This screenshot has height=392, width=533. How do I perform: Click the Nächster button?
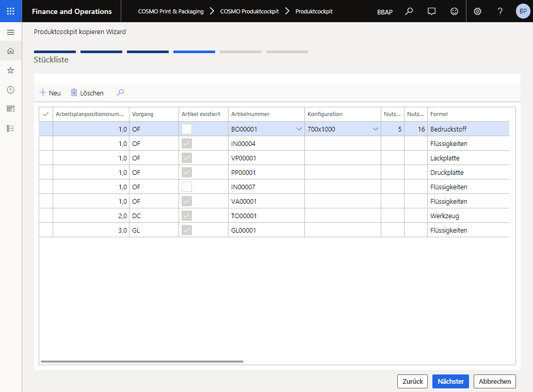click(450, 381)
